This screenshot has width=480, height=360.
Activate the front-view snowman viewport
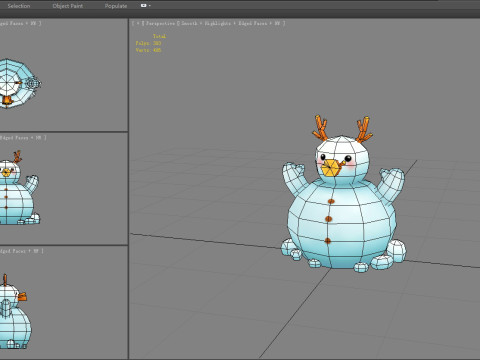[63, 189]
